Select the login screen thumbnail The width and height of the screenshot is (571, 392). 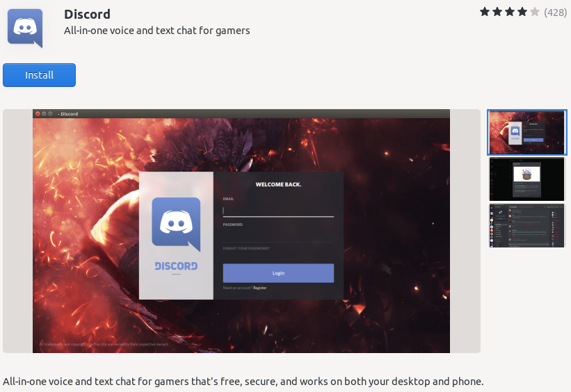click(x=527, y=133)
